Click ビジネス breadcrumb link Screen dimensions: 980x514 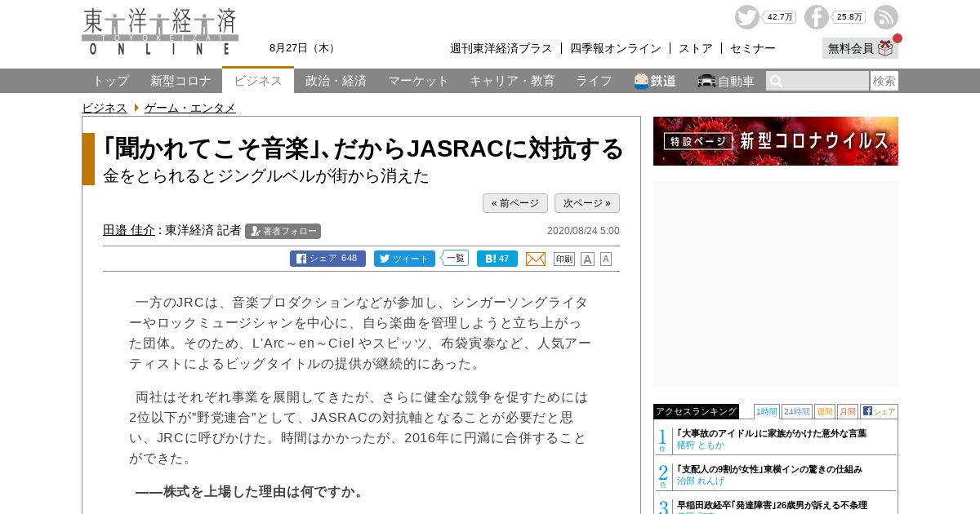click(x=105, y=108)
